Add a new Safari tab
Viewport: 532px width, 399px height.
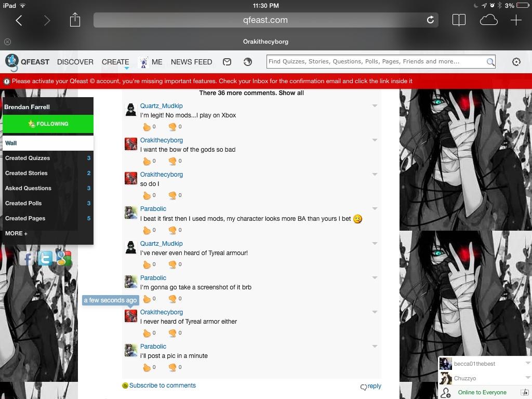click(x=516, y=20)
